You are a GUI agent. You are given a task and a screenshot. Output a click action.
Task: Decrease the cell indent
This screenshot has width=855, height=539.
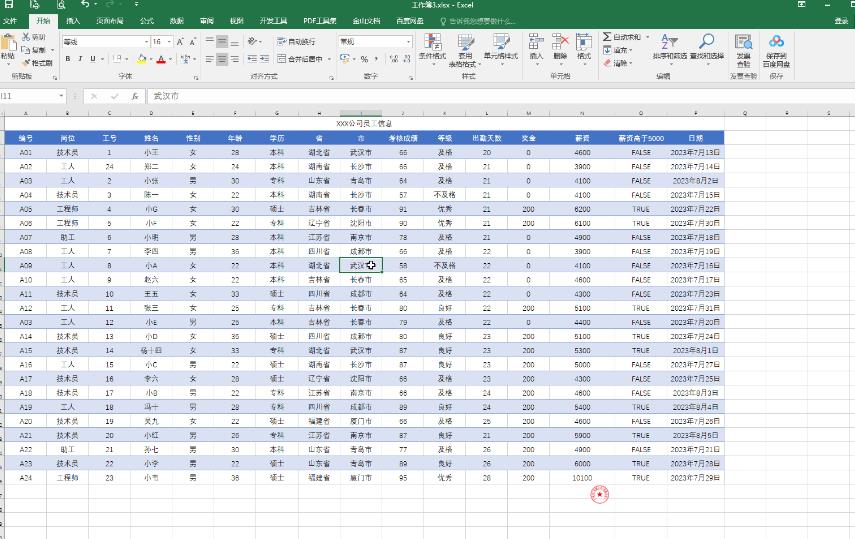click(252, 58)
